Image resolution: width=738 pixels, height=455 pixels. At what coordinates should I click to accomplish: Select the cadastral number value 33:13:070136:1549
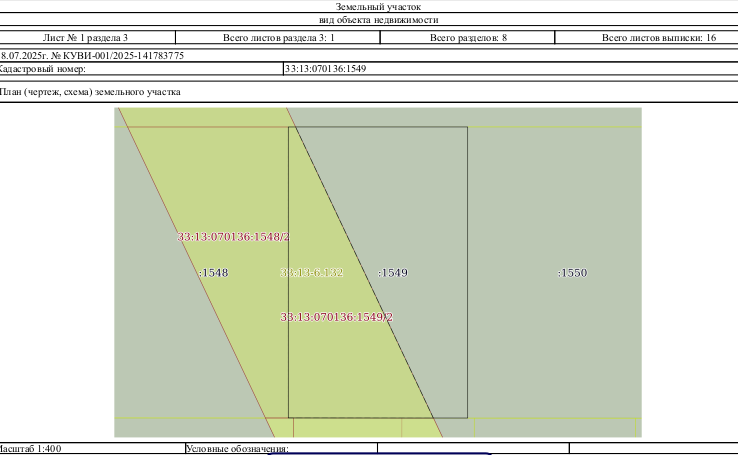[325, 69]
